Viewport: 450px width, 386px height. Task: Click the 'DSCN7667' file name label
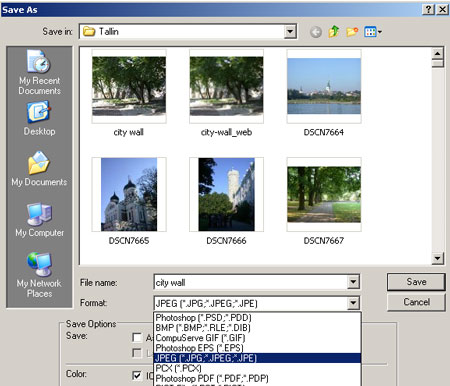point(324,241)
